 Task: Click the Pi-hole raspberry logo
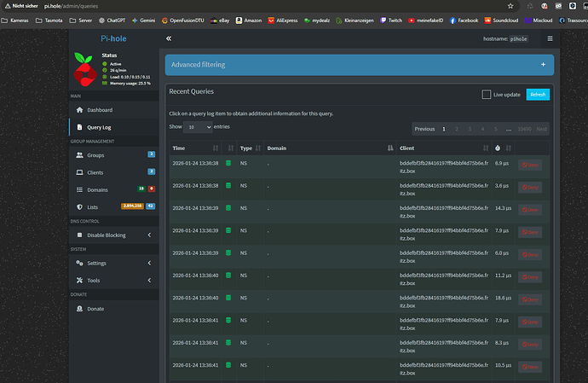point(84,69)
